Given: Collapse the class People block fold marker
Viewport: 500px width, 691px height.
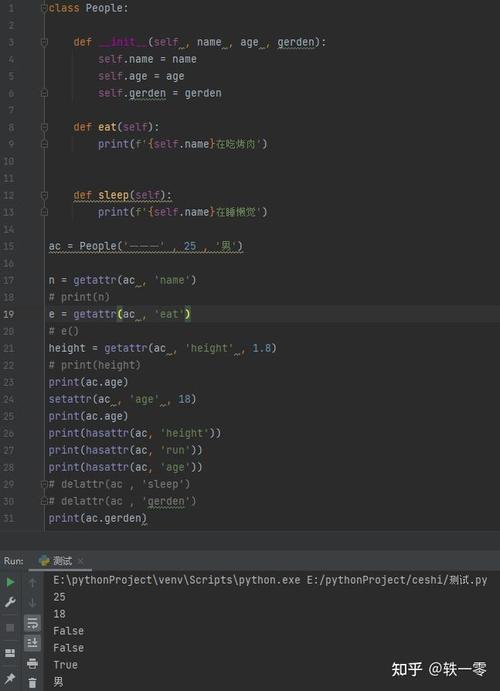Looking at the screenshot, I should (44, 8).
